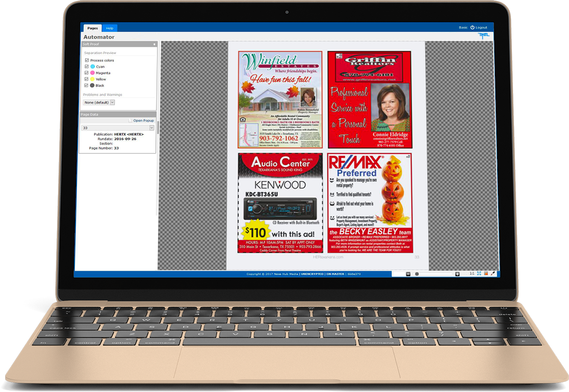The image size is (569, 392).
Task: Uncheck the Magenta separation checkbox
Action: pos(87,72)
